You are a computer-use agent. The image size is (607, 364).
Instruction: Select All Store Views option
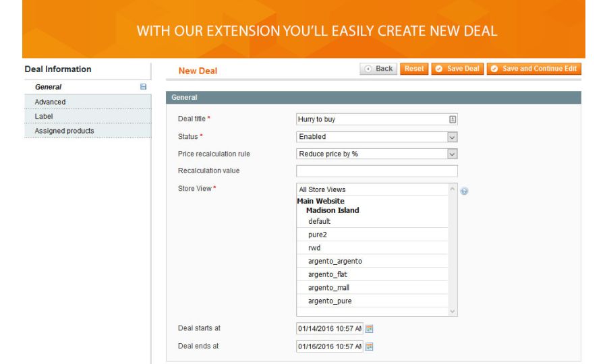(x=322, y=190)
